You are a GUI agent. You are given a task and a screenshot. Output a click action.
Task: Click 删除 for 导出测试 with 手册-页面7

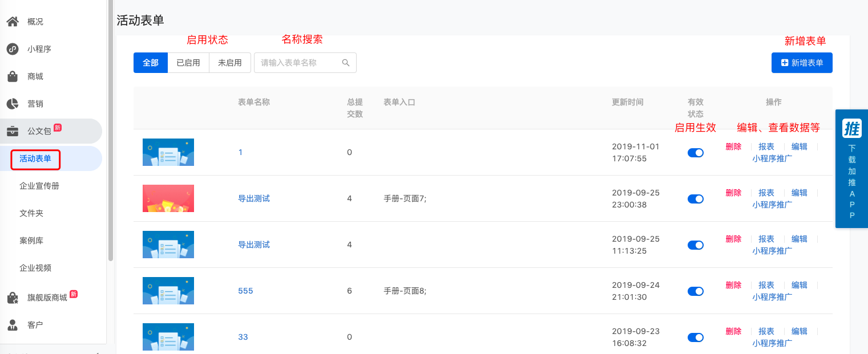click(x=733, y=193)
